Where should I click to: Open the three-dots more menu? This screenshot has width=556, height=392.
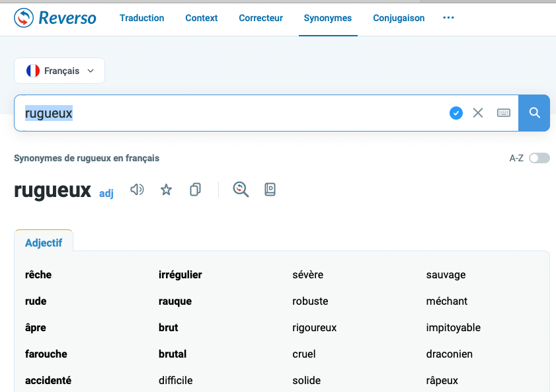click(x=448, y=18)
